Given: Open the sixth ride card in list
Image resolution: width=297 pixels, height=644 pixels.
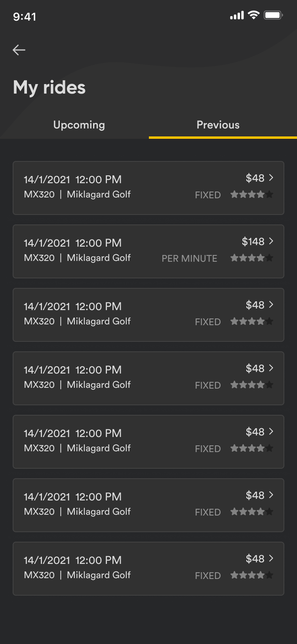Looking at the screenshot, I should (x=148, y=505).
